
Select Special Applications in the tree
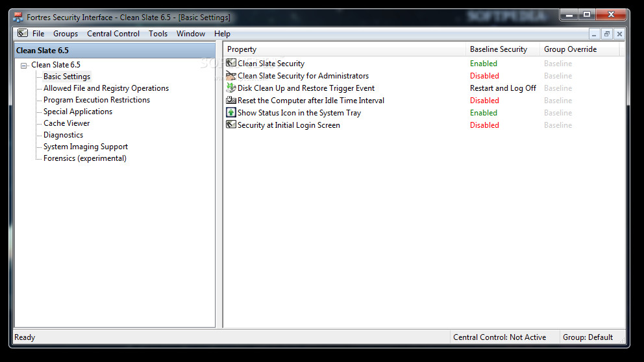coord(78,112)
